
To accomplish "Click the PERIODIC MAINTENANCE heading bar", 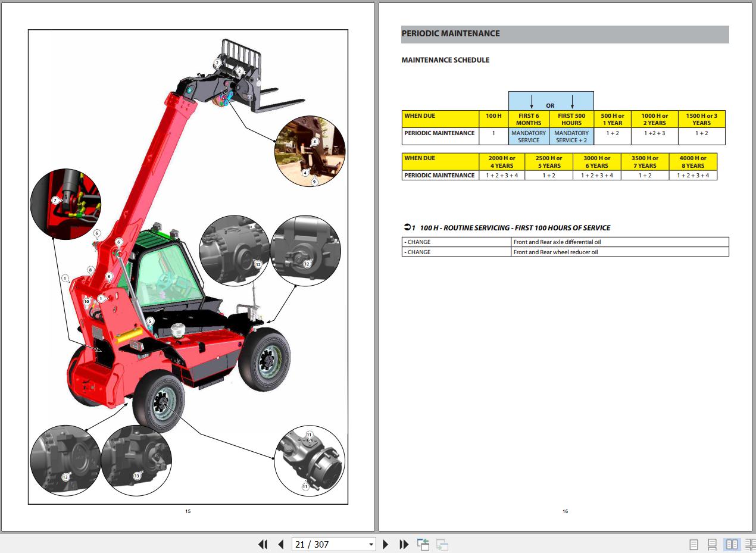I will click(564, 34).
